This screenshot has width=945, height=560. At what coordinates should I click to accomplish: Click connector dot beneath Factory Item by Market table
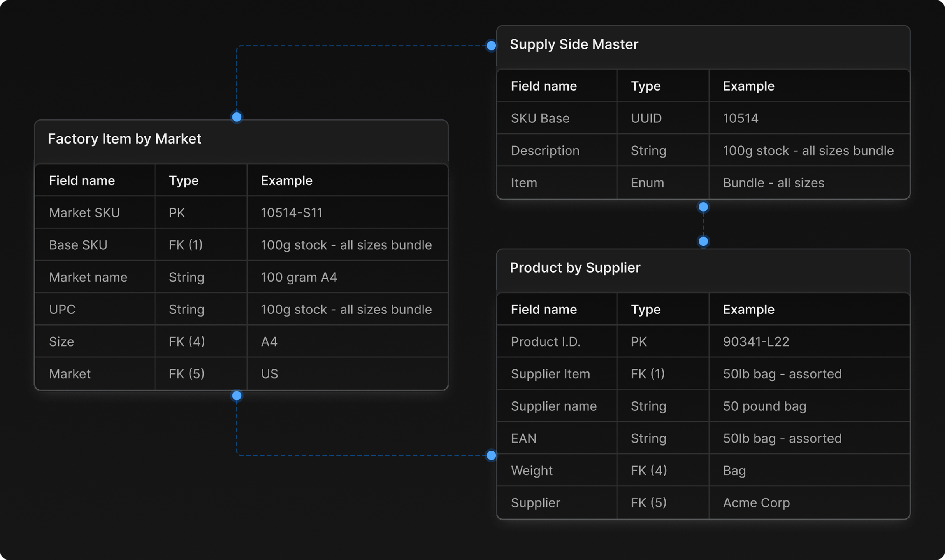point(237,396)
